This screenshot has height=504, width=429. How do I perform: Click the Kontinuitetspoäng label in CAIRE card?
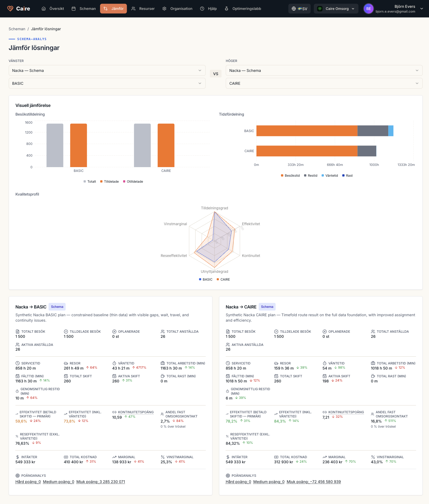(x=346, y=412)
